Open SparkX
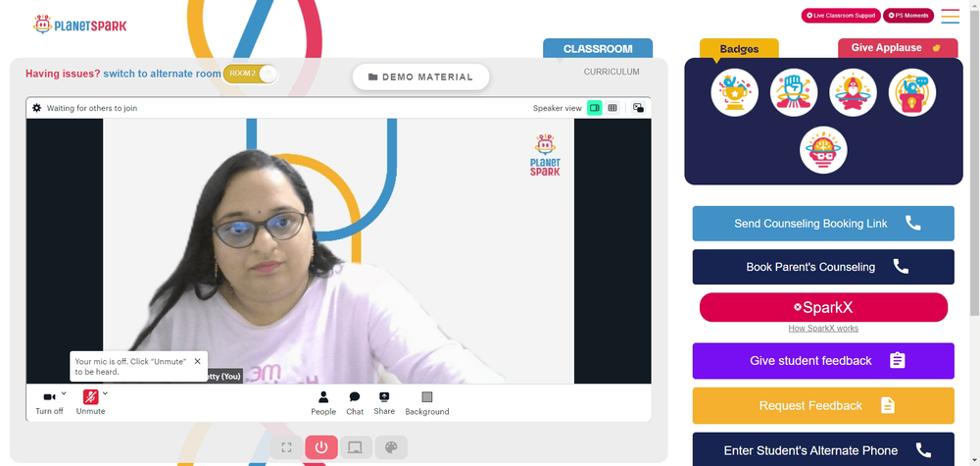The width and height of the screenshot is (980, 466). [x=823, y=307]
